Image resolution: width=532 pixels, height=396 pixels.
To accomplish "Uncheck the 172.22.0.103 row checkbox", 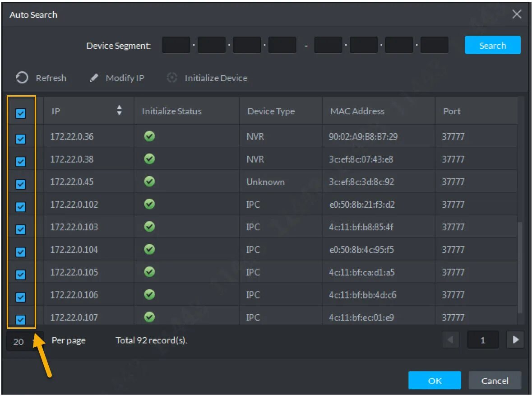I will pos(21,229).
